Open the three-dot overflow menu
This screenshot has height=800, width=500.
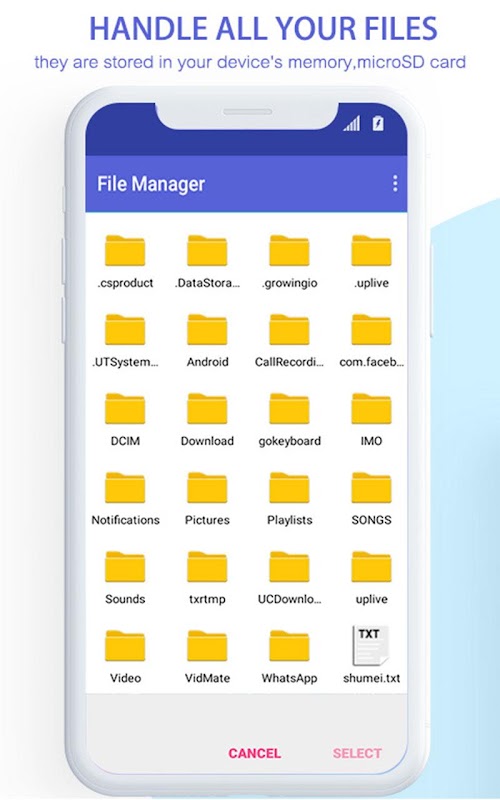[395, 184]
